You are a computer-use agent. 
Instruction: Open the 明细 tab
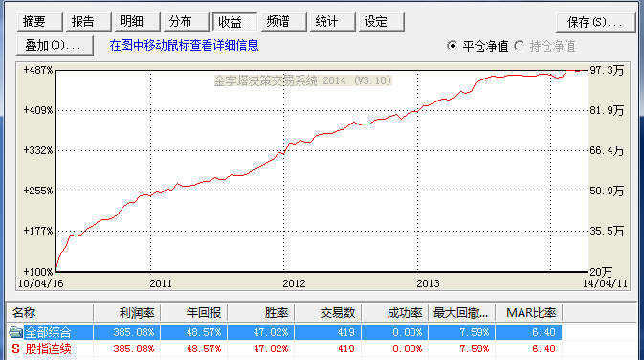coord(137,22)
